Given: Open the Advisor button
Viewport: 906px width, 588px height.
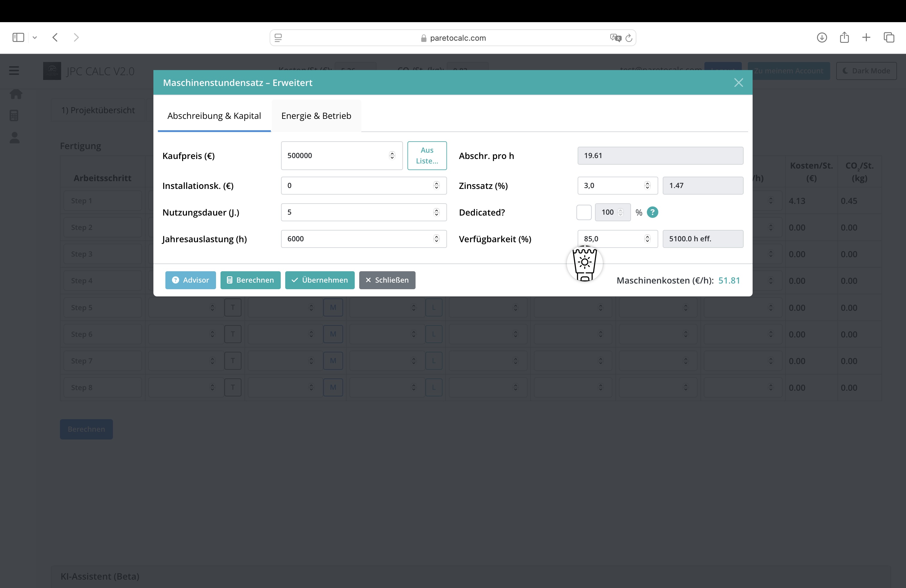Looking at the screenshot, I should coord(190,280).
